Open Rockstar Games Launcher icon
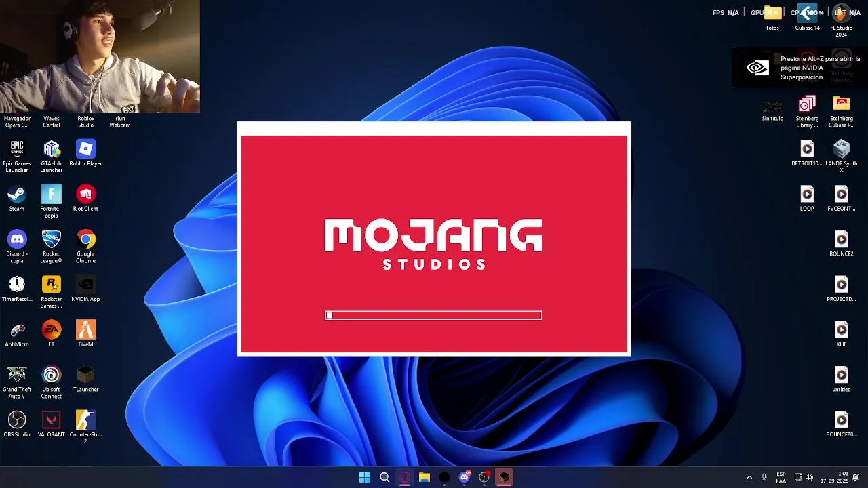 pos(52,292)
